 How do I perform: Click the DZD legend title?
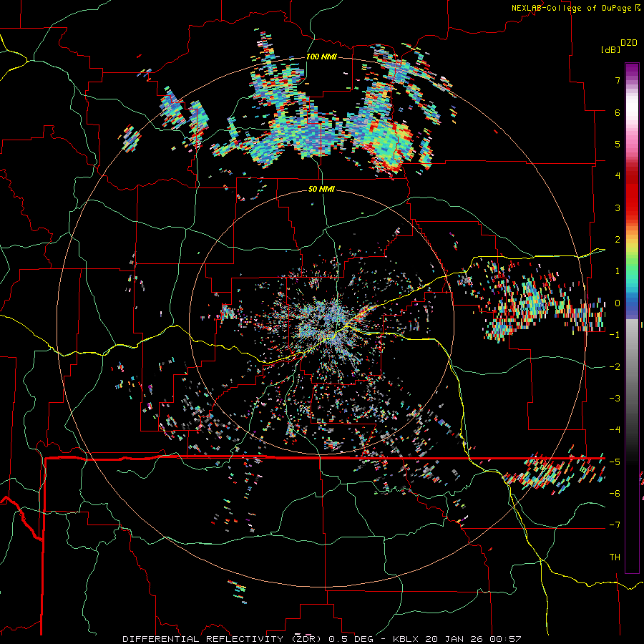tap(629, 43)
